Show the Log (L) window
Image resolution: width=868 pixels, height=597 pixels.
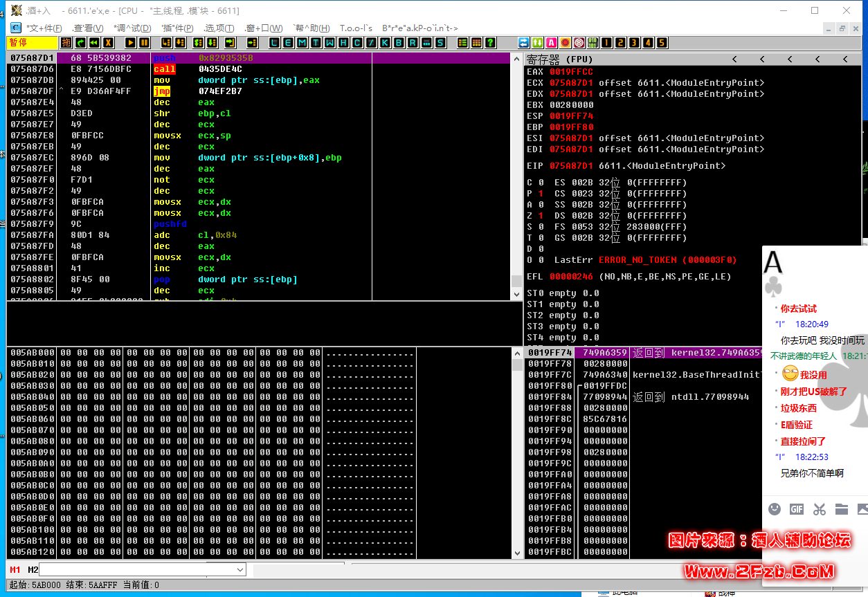(274, 43)
